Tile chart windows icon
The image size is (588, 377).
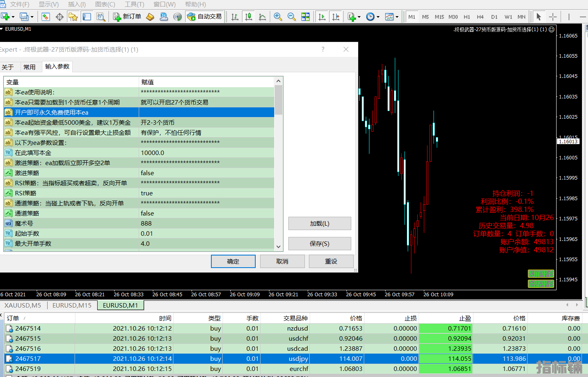[306, 17]
